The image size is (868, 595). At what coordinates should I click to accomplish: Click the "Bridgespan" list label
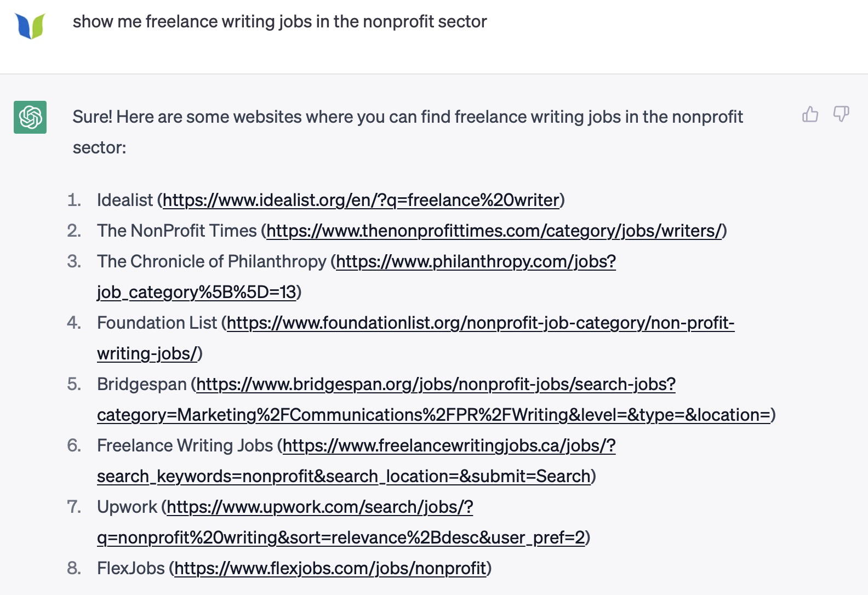click(x=141, y=384)
